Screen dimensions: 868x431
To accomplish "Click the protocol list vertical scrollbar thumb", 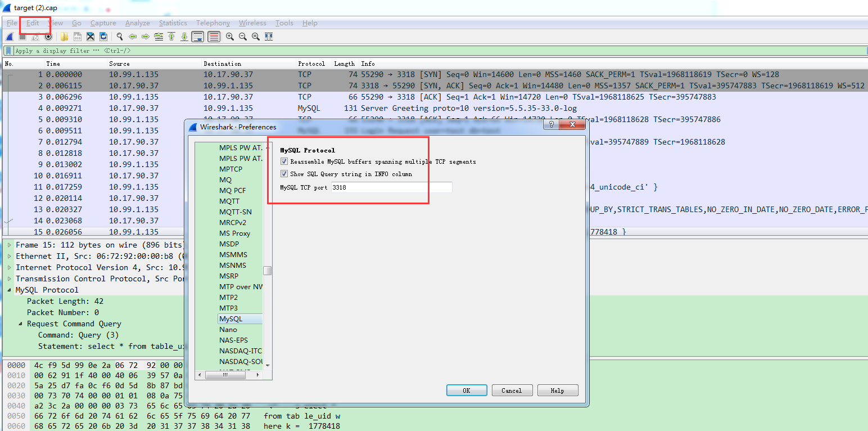I will (x=268, y=271).
